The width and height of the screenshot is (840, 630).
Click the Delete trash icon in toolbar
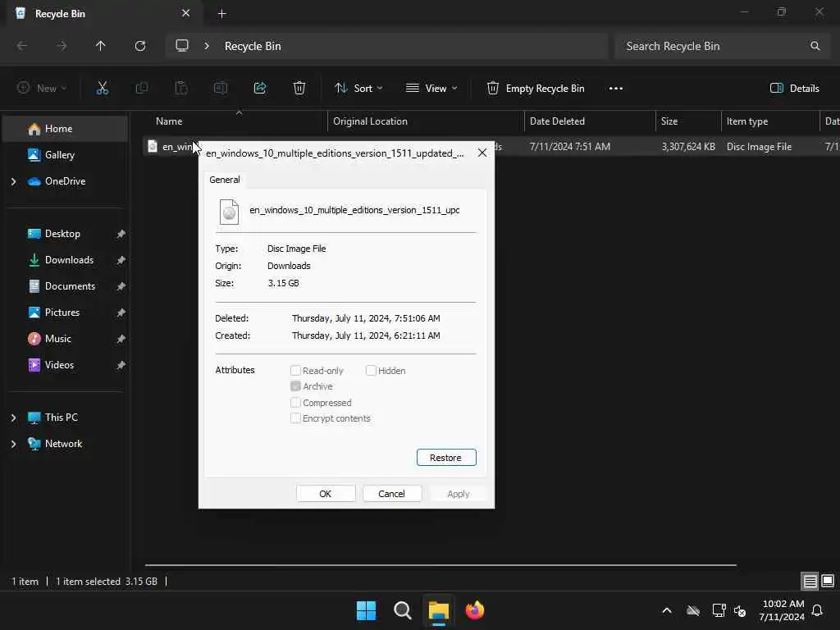click(x=299, y=89)
